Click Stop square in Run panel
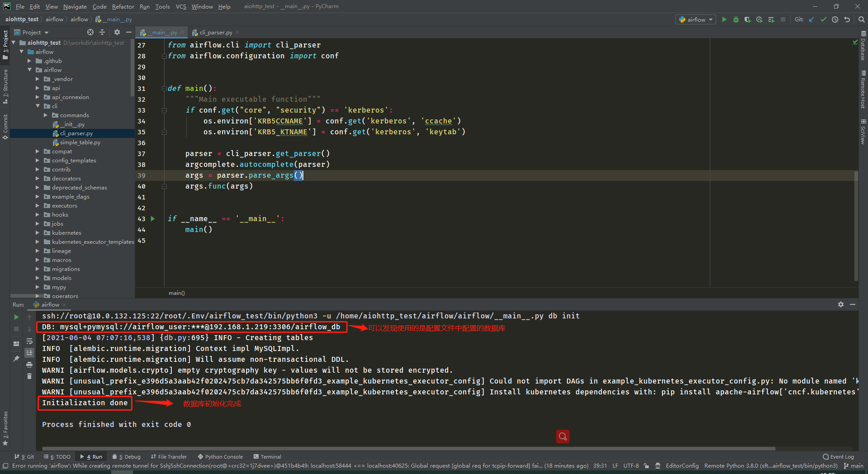 (16, 329)
